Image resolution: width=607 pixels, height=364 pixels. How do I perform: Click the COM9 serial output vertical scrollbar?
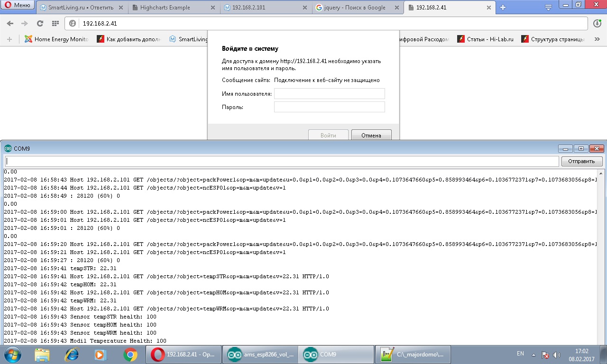click(x=601, y=256)
